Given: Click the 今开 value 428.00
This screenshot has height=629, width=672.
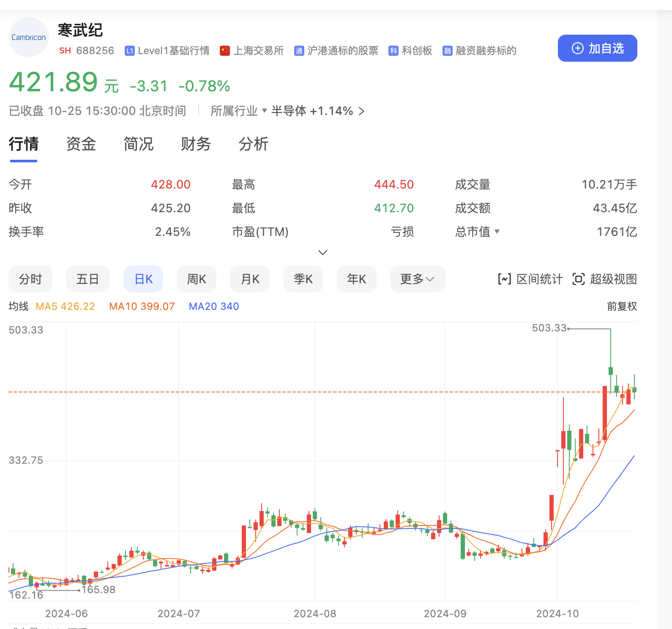Looking at the screenshot, I should pos(171,184).
